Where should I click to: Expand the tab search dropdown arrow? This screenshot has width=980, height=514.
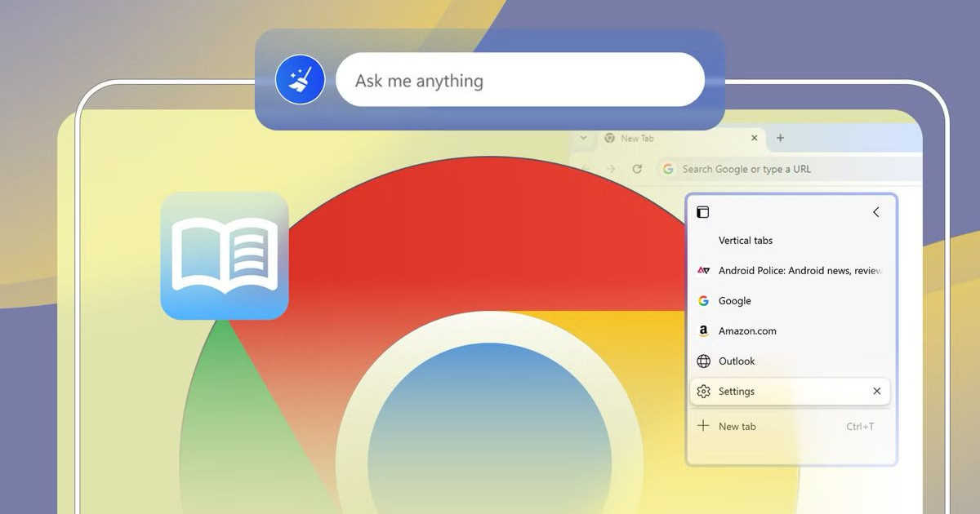pyautogui.click(x=583, y=138)
